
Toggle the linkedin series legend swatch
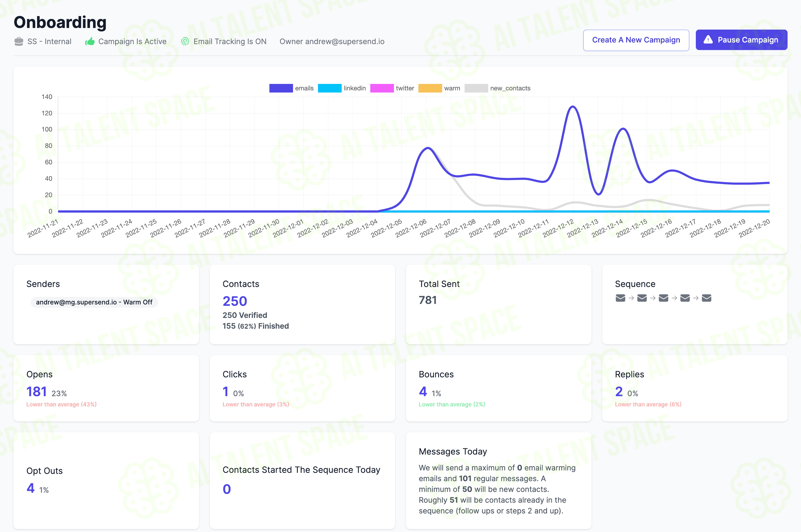[x=329, y=88]
